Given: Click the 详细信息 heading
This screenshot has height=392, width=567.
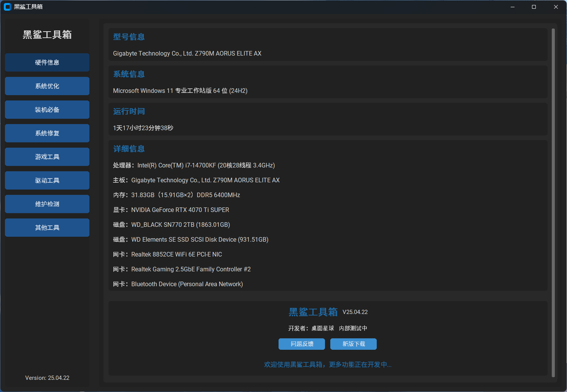Looking at the screenshot, I should [129, 149].
